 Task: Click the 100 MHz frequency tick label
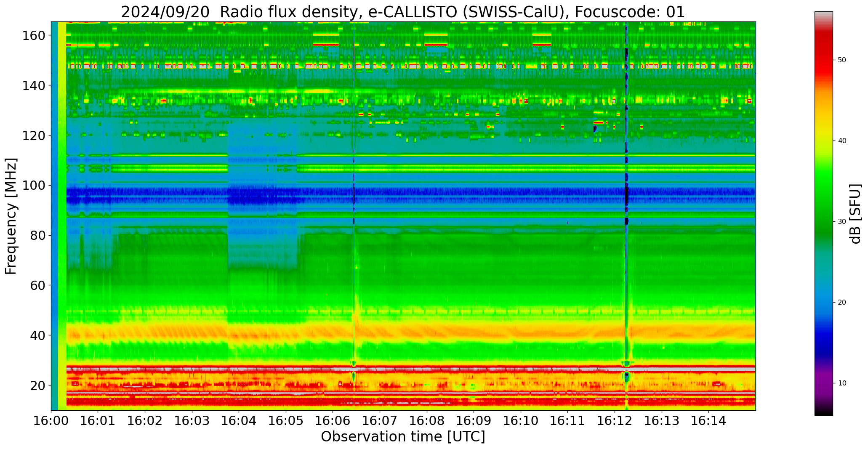34,186
